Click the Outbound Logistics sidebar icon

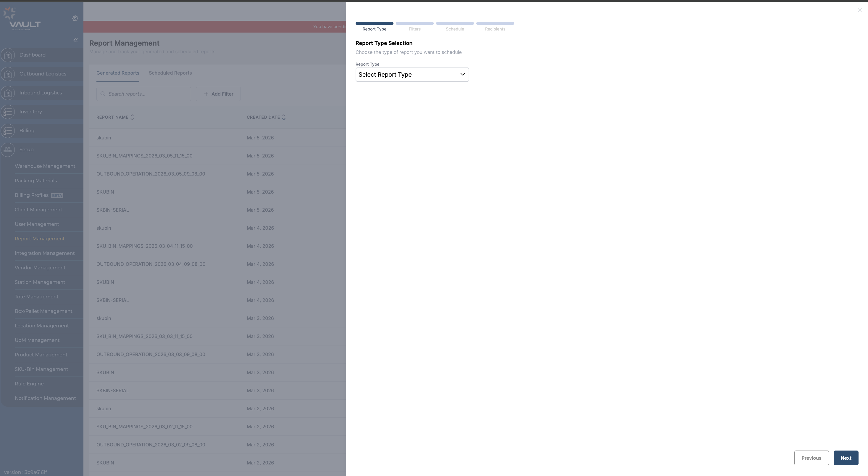[x=8, y=74]
